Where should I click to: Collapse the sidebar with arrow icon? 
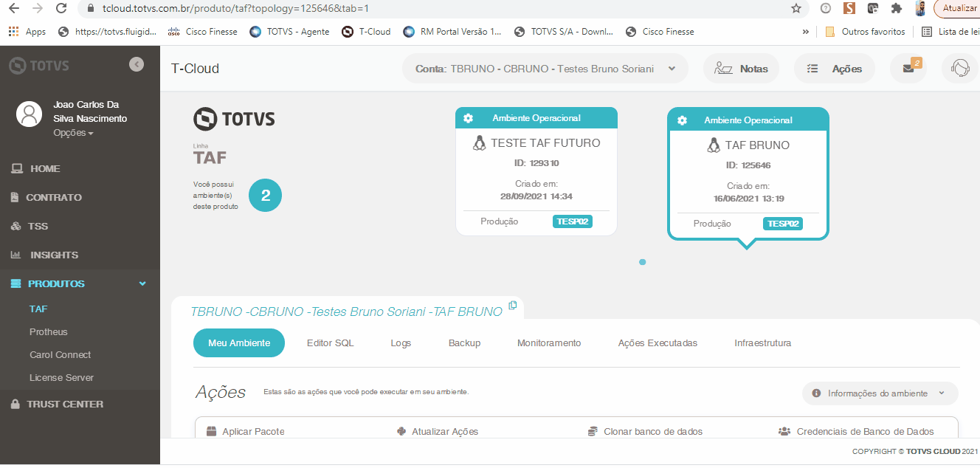(x=137, y=64)
